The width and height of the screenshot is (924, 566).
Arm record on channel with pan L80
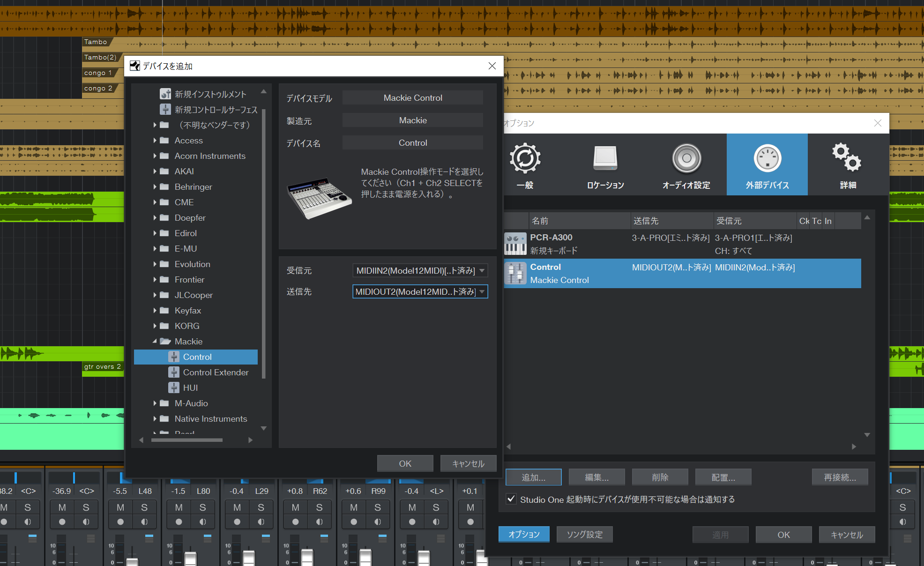coord(179,521)
